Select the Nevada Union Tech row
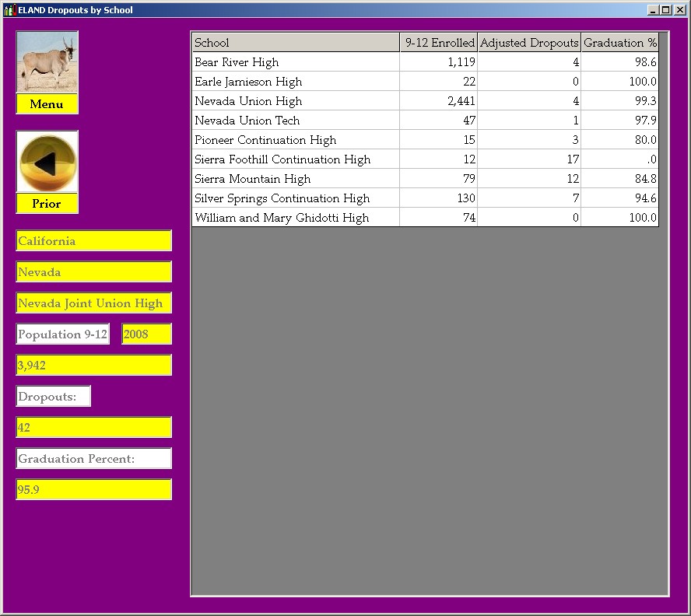The image size is (691, 616). [x=426, y=121]
